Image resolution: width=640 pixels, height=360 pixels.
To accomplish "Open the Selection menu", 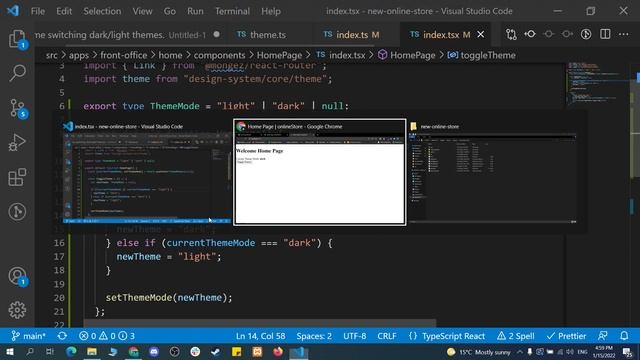I will click(102, 11).
